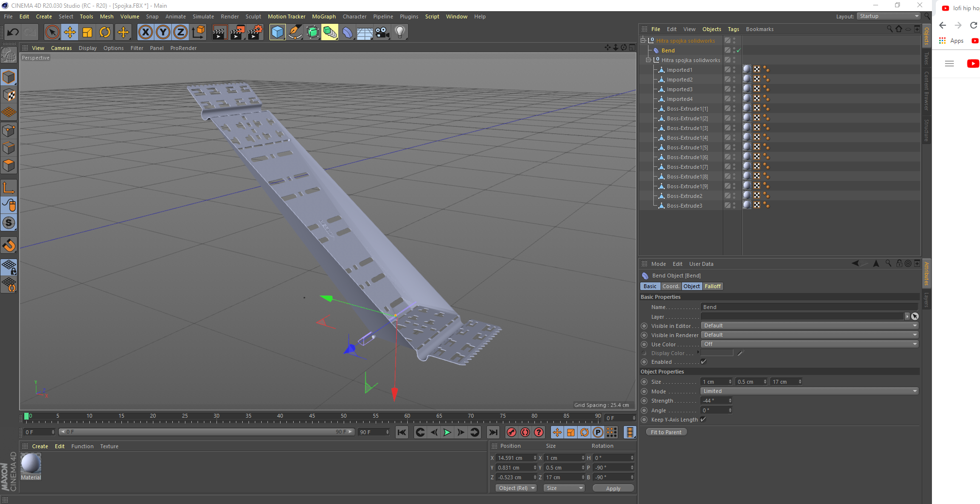Uncheck Keep Y-Axis Length
Image resolution: width=980 pixels, height=504 pixels.
click(703, 420)
